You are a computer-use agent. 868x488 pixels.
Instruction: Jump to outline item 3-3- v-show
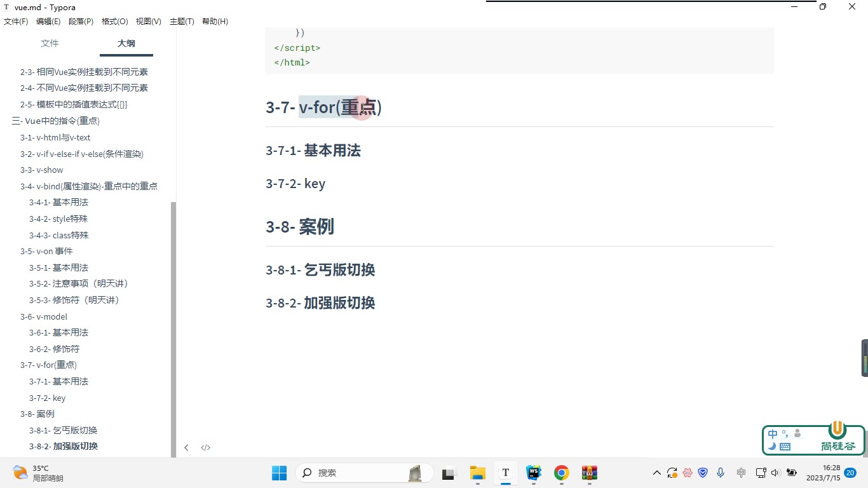click(x=42, y=170)
